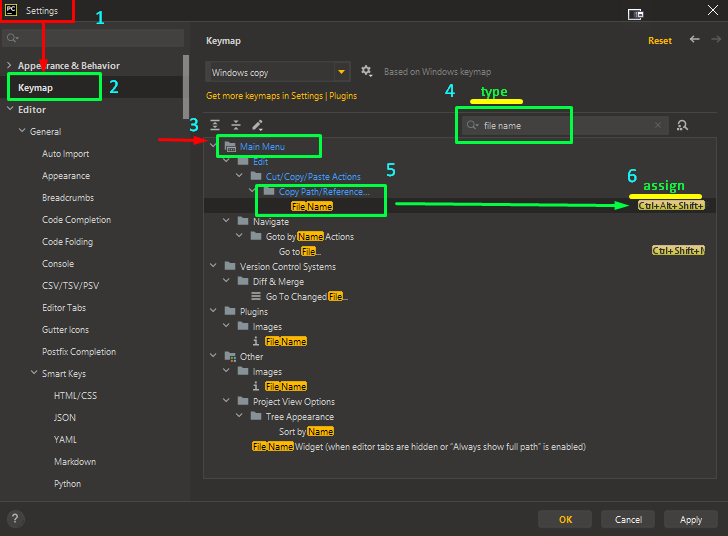
Task: Click the Ctrl+Alt+Shift shortcut label
Action: pyautogui.click(x=671, y=206)
